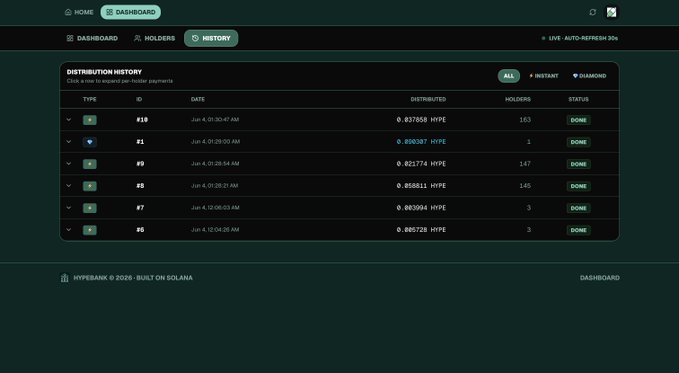This screenshot has width=679, height=373.
Task: Click Done status badge for #7
Action: pos(579,208)
